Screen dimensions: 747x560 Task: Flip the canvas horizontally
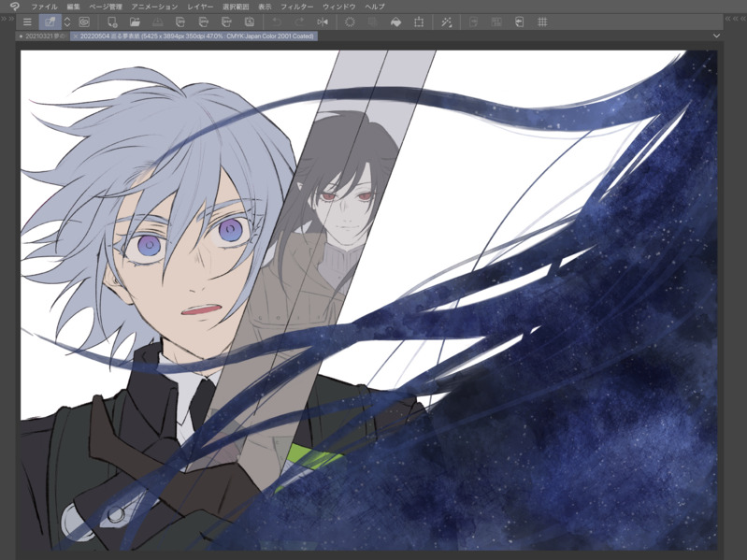coord(323,22)
